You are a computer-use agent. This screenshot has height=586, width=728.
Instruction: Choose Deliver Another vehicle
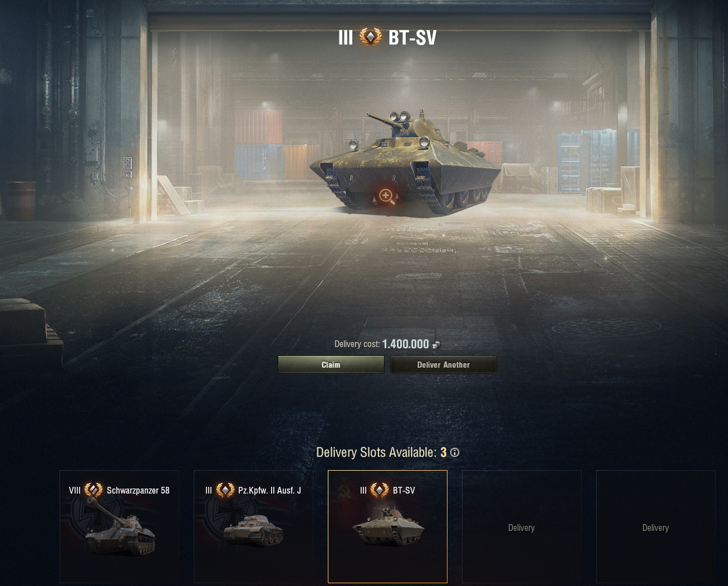[x=444, y=365]
